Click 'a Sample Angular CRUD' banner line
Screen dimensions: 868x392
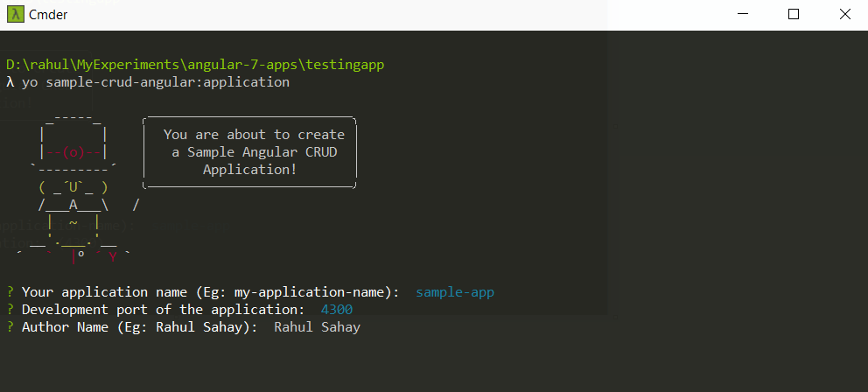254,151
